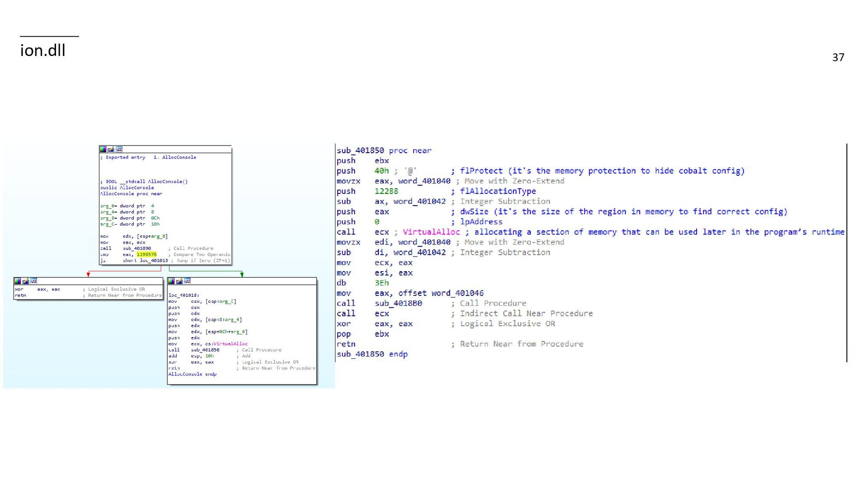Click edit-name icon on loc_401018 block
The image size is (868, 488).
click(179, 281)
